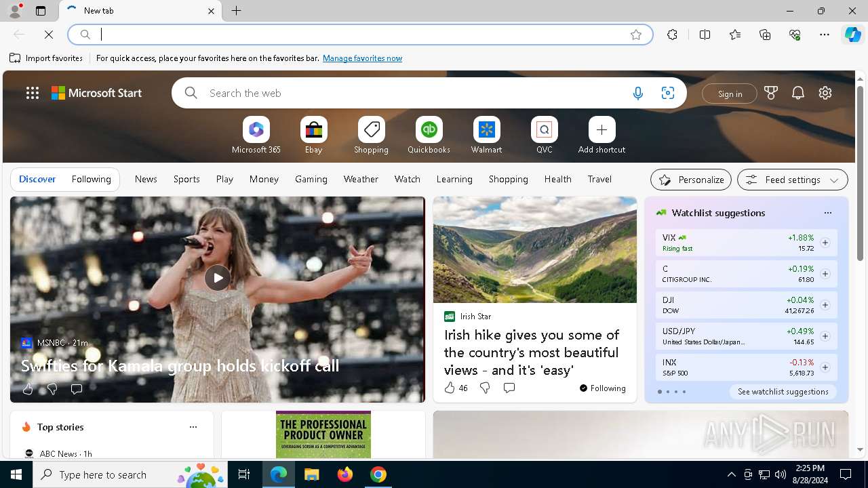Open the Favorites toolbar icon
Screen dimensions: 868x488
pyautogui.click(x=735, y=35)
